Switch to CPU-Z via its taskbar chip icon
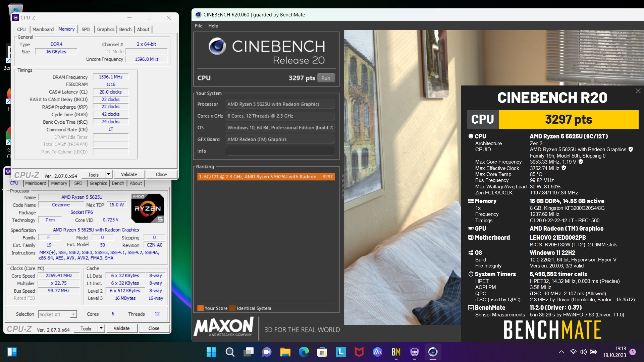The image size is (644, 362). point(415,352)
